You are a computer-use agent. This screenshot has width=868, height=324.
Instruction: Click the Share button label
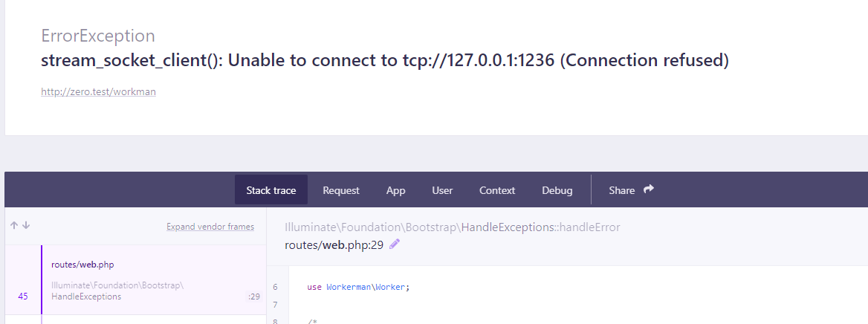[621, 190]
